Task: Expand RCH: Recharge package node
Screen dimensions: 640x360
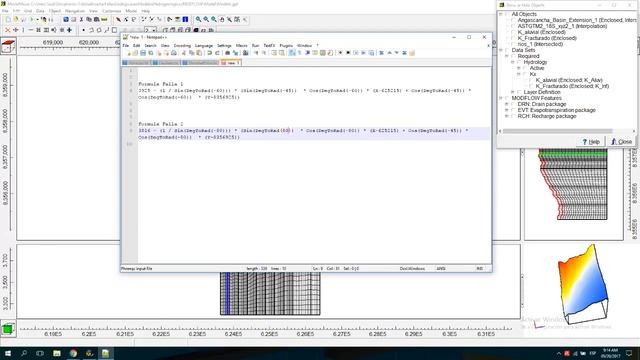Action: tap(507, 116)
